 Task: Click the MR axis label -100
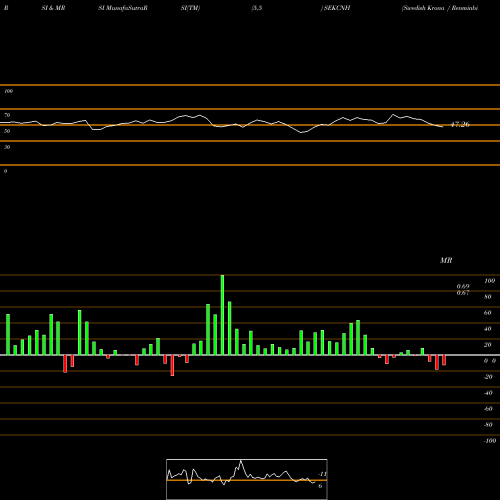[x=490, y=441]
